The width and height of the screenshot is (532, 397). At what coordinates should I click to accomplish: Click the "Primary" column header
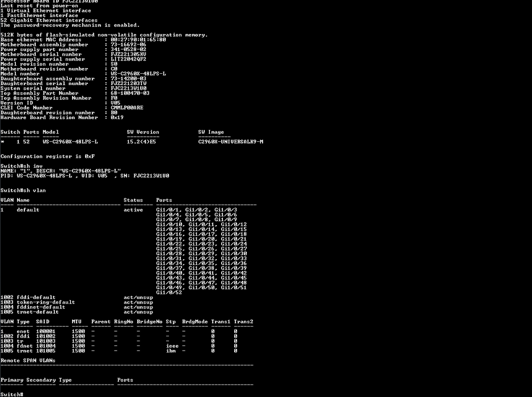[x=12, y=380]
